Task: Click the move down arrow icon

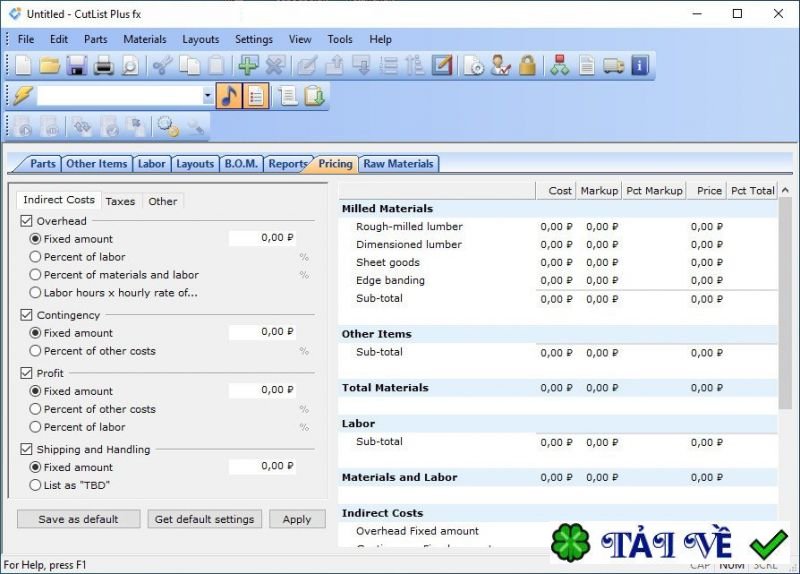Action: click(362, 66)
